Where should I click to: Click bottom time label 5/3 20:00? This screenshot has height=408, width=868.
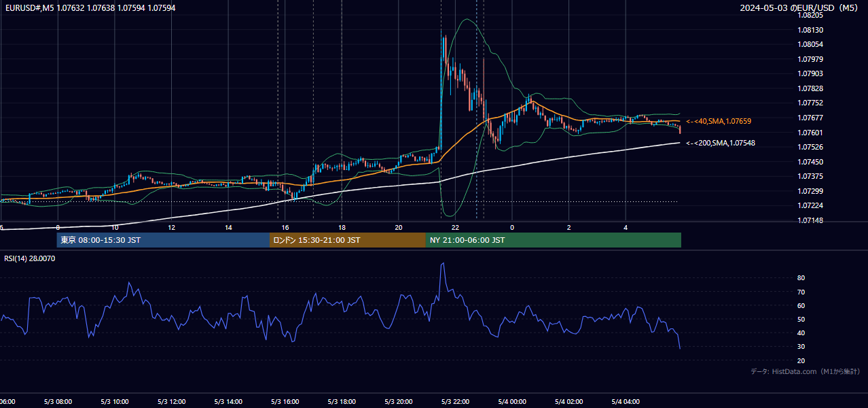(398, 402)
